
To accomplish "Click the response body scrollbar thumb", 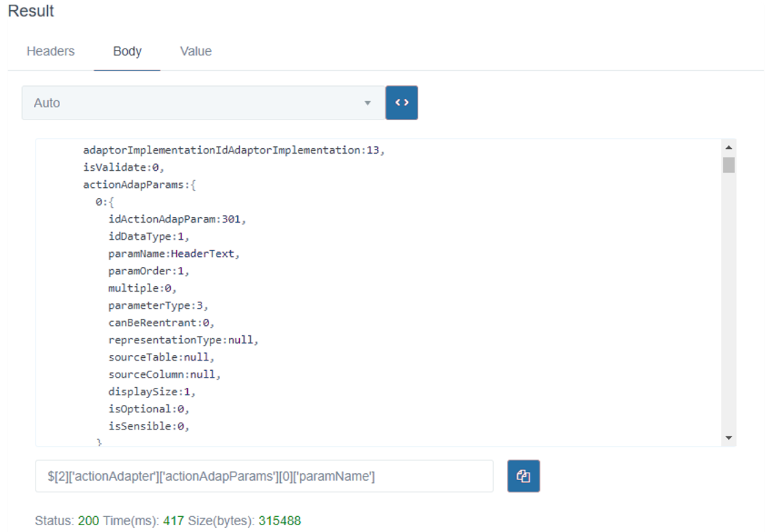I will [728, 165].
